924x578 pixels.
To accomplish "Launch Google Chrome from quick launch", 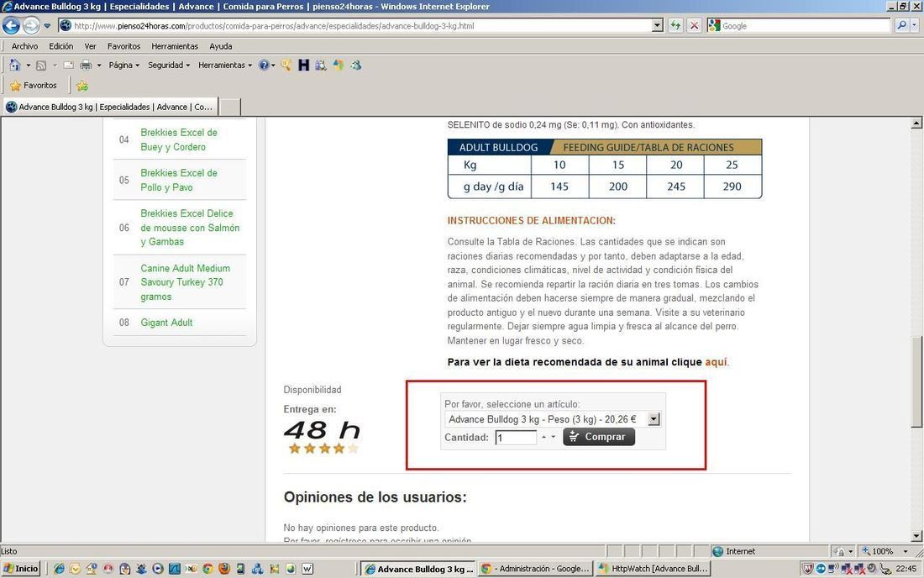I will point(208,569).
